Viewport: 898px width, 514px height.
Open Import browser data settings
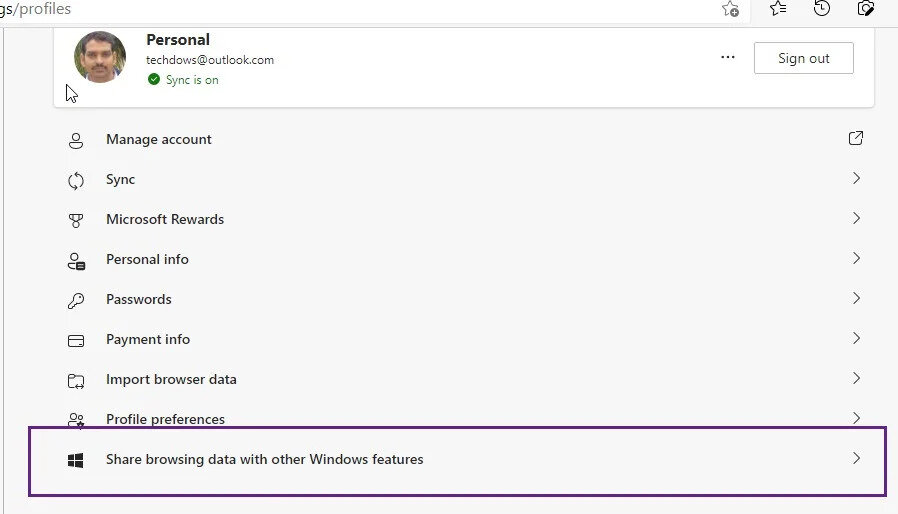pos(464,380)
